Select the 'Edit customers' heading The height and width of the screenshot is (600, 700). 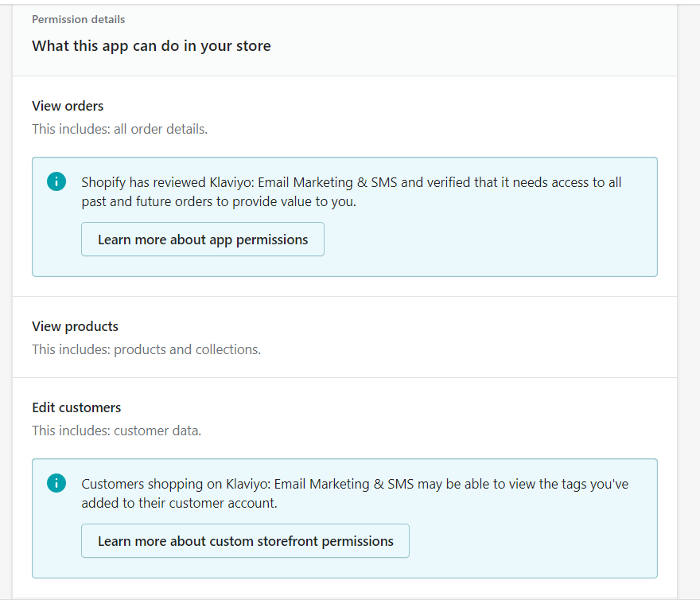[x=76, y=407]
